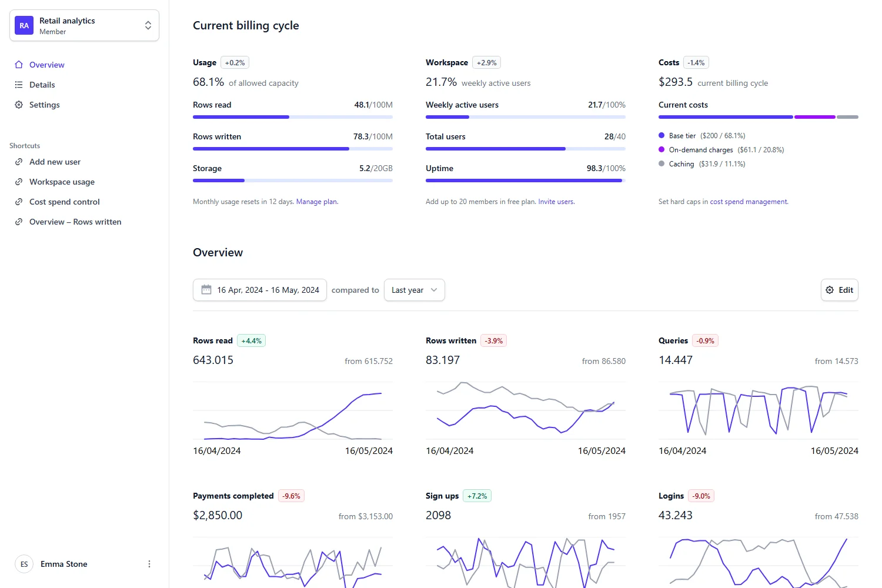The width and height of the screenshot is (882, 588).
Task: Click the Storage usage progress bar
Action: click(293, 181)
